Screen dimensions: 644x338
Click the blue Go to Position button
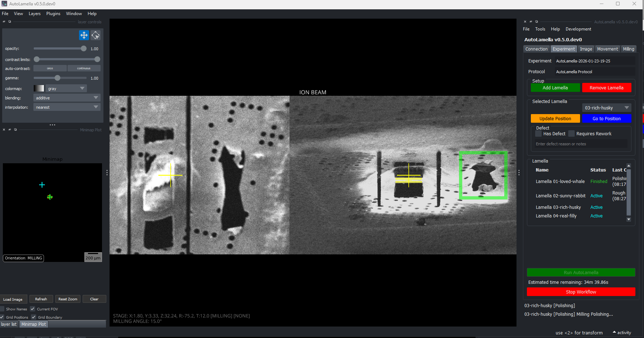[x=606, y=119]
